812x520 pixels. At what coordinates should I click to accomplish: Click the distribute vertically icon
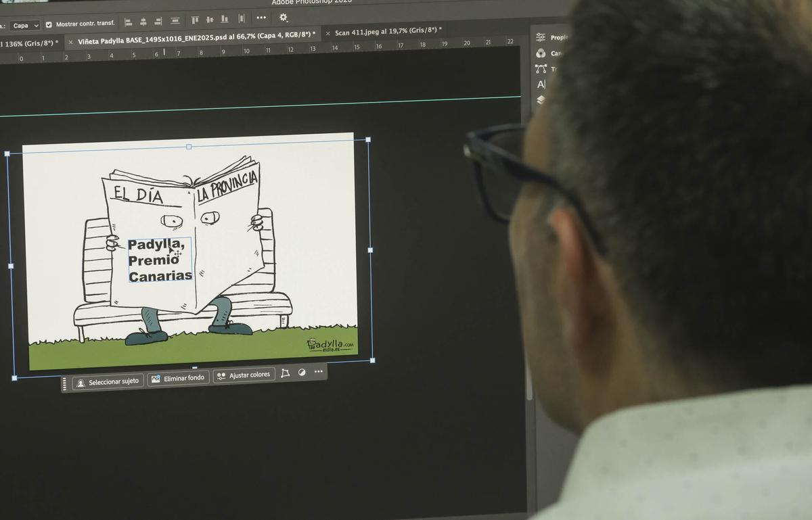(x=175, y=21)
